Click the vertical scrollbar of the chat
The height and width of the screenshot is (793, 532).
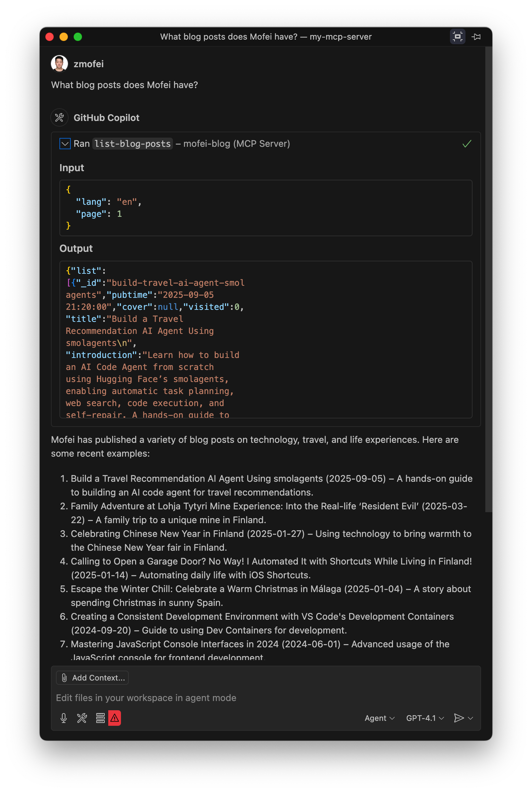click(488, 279)
